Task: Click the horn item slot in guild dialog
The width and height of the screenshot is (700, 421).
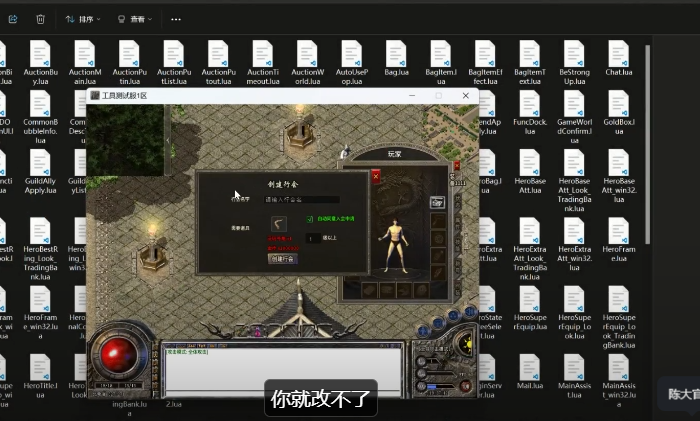Action: pos(279,224)
